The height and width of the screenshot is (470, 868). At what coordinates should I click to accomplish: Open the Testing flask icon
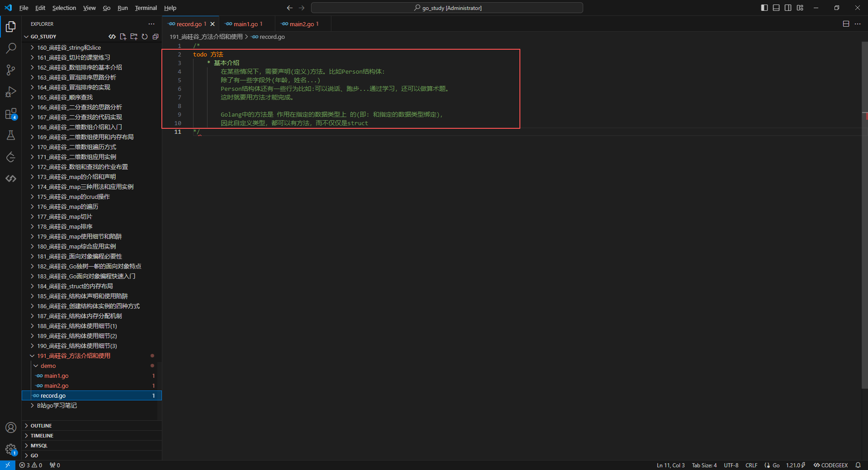pyautogui.click(x=11, y=135)
